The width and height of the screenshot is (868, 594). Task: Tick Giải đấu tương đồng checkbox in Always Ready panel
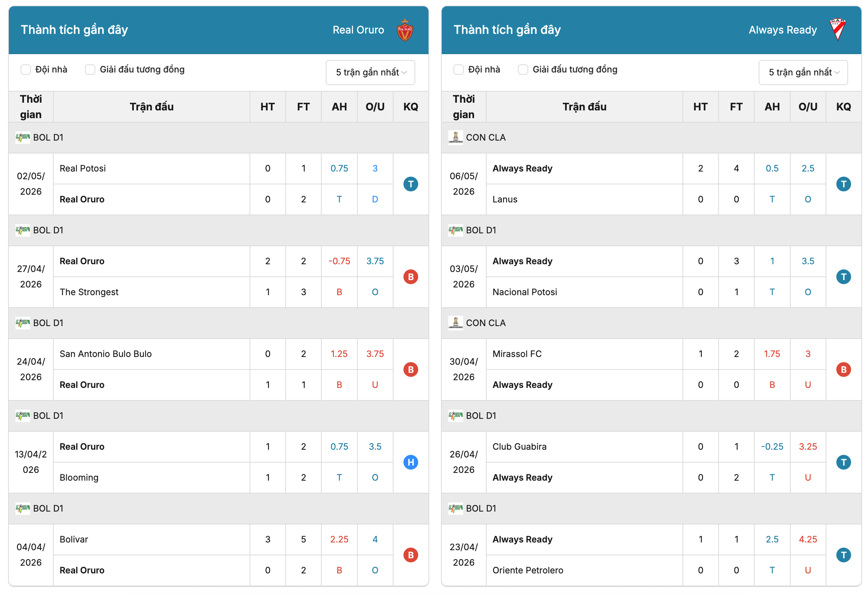523,70
